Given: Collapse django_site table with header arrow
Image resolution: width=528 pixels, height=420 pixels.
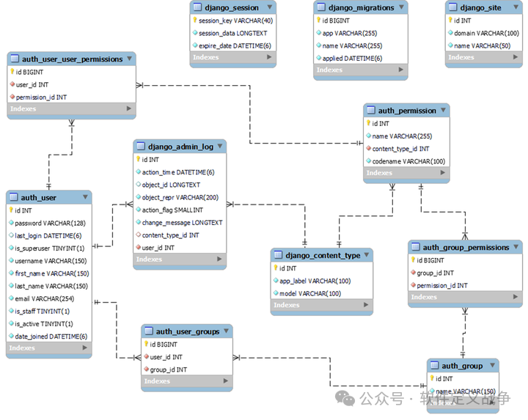Looking at the screenshot, I should (x=516, y=7).
